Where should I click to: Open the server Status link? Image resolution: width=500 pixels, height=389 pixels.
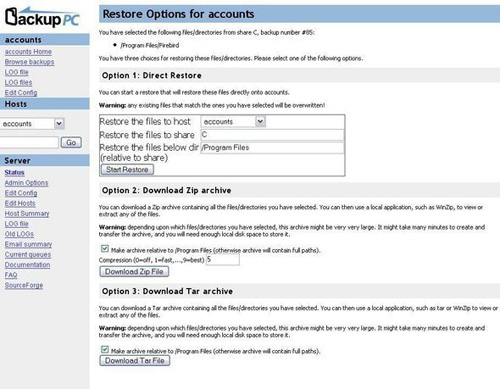(x=14, y=173)
